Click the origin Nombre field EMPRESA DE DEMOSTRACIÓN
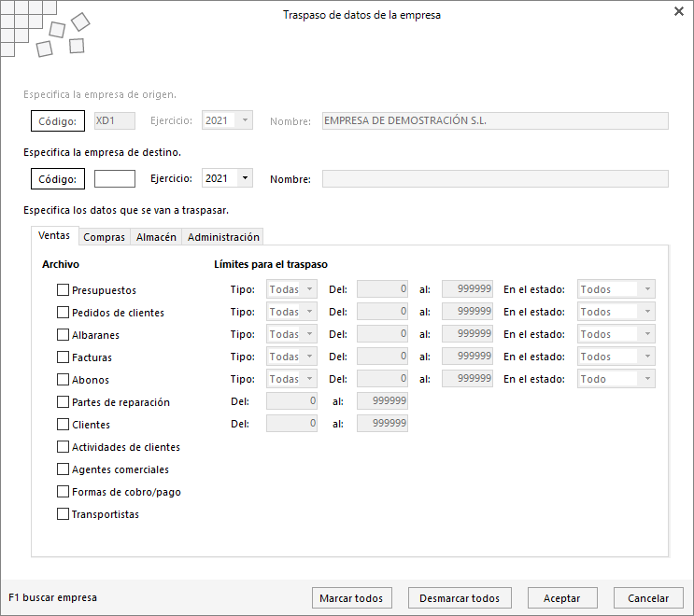The height and width of the screenshot is (616, 694). click(495, 120)
